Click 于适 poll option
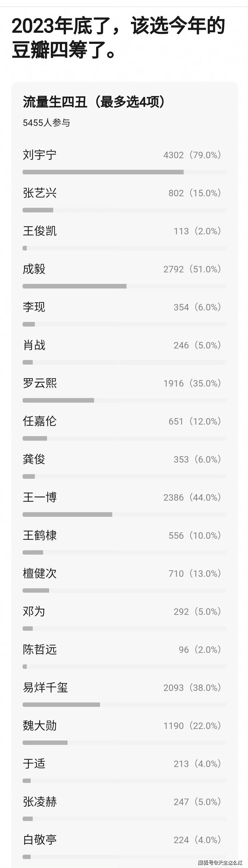248x868 pixels. click(34, 764)
